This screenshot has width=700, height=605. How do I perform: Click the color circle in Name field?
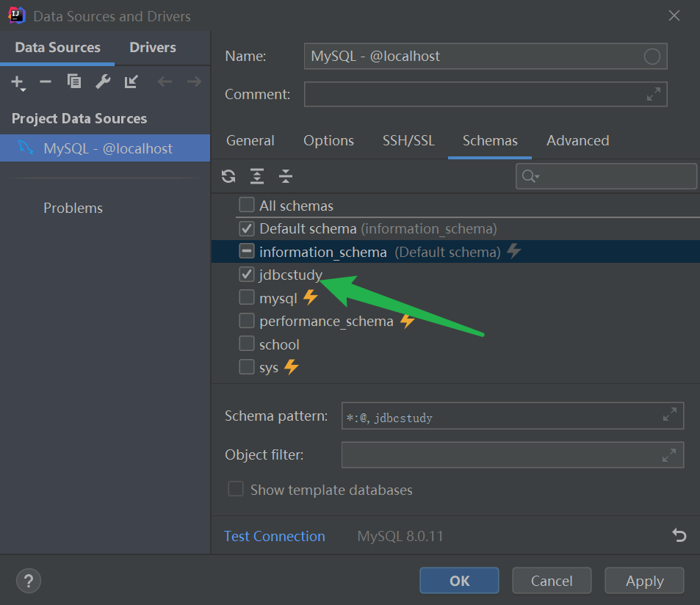pos(652,57)
